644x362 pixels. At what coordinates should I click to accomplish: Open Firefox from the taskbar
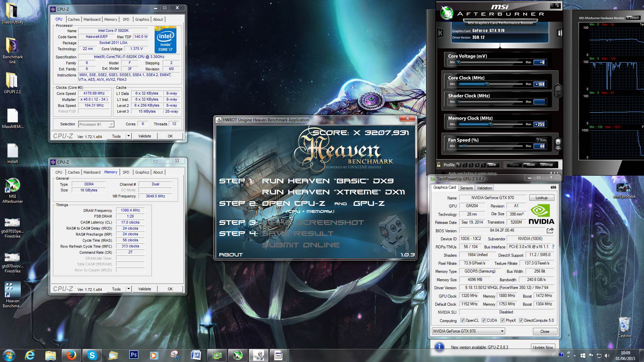pyautogui.click(x=71, y=355)
